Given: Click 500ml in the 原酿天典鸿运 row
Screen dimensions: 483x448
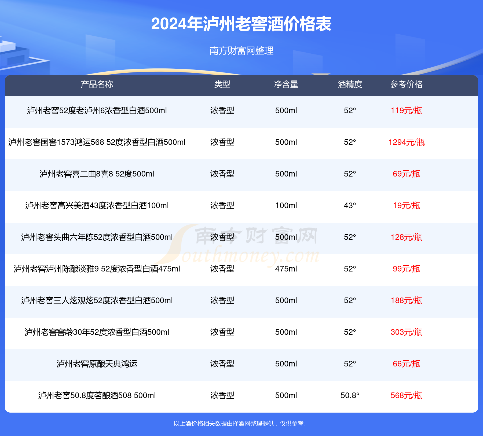Looking at the screenshot, I should click(286, 364).
